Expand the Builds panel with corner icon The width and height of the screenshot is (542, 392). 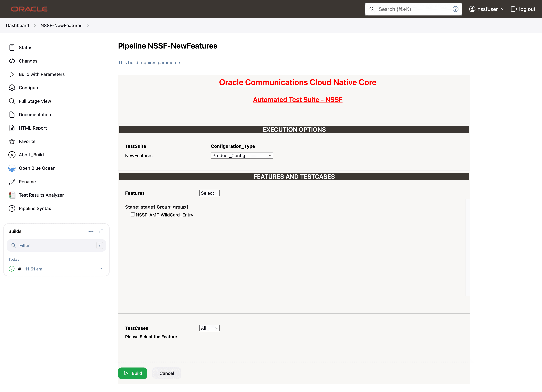(101, 231)
